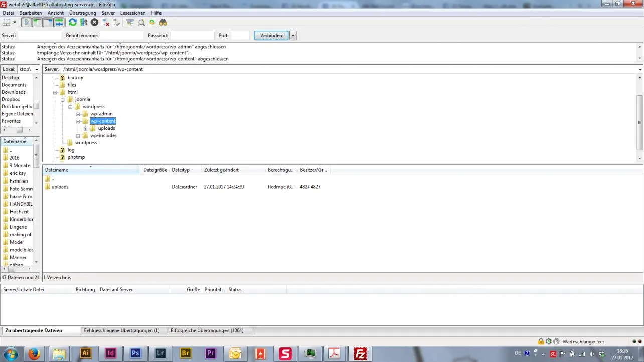The height and width of the screenshot is (362, 644).
Task: Open the directory listing filters icon
Action: (130, 22)
